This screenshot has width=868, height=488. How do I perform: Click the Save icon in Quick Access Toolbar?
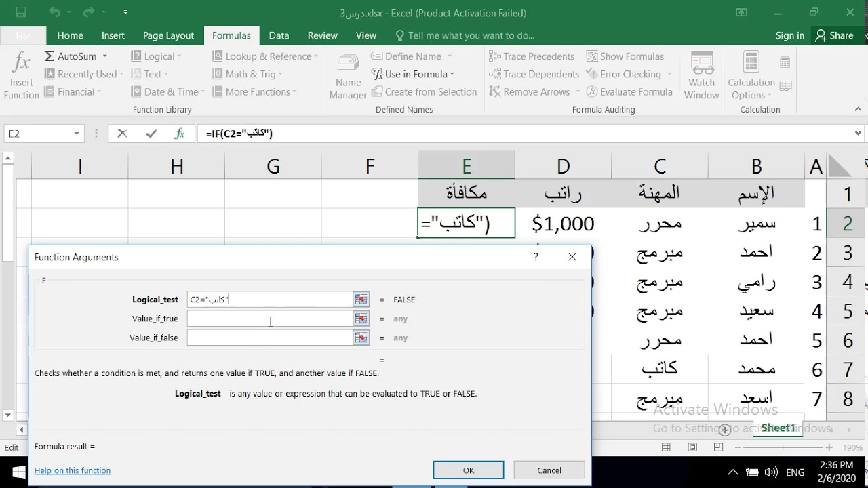point(20,12)
